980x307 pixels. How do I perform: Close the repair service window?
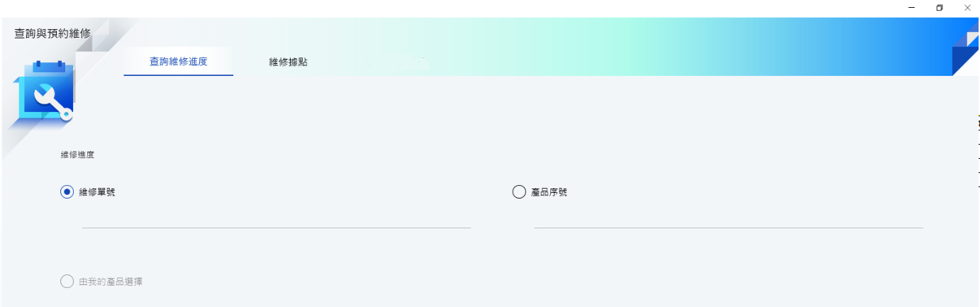(x=967, y=7)
